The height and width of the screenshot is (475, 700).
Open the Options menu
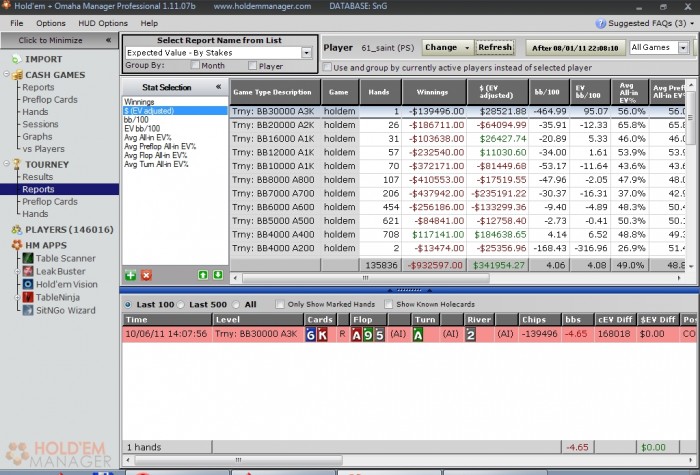[x=51, y=23]
